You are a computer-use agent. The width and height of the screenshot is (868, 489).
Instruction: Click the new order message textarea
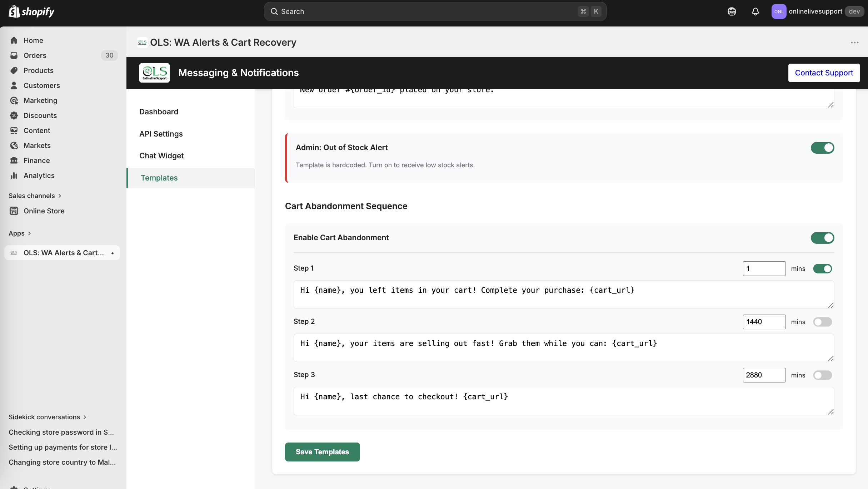(564, 98)
